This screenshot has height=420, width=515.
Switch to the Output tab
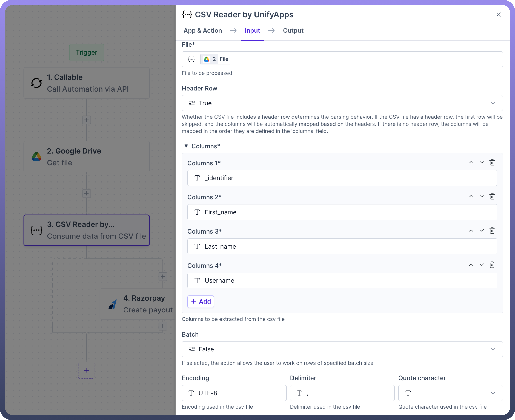[293, 30]
